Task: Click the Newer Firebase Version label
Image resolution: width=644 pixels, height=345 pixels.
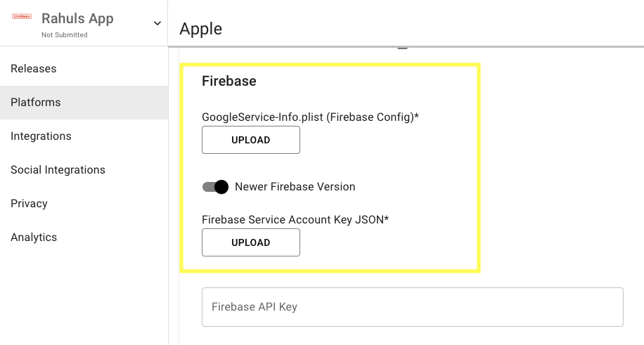Action: coord(295,186)
